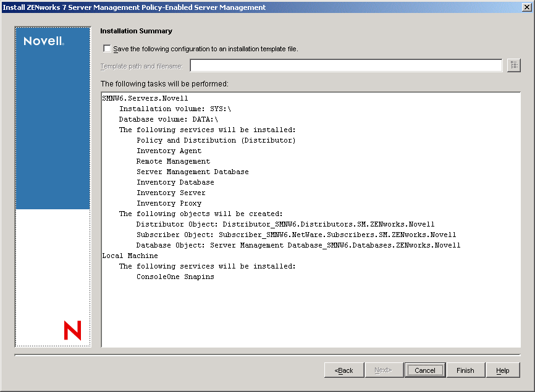Click the 'Local Machine' line
Viewport: 535px width, 392px height.
(x=130, y=256)
